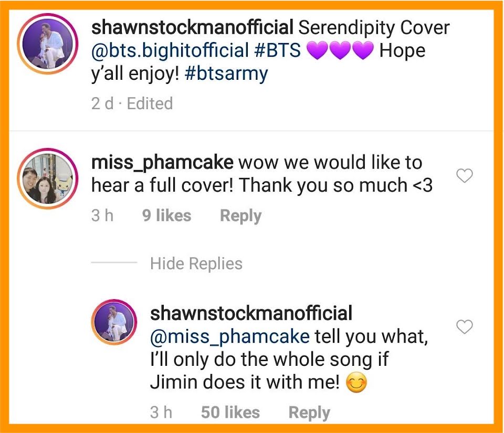Collapse thread with Hide Replies

pos(196,263)
